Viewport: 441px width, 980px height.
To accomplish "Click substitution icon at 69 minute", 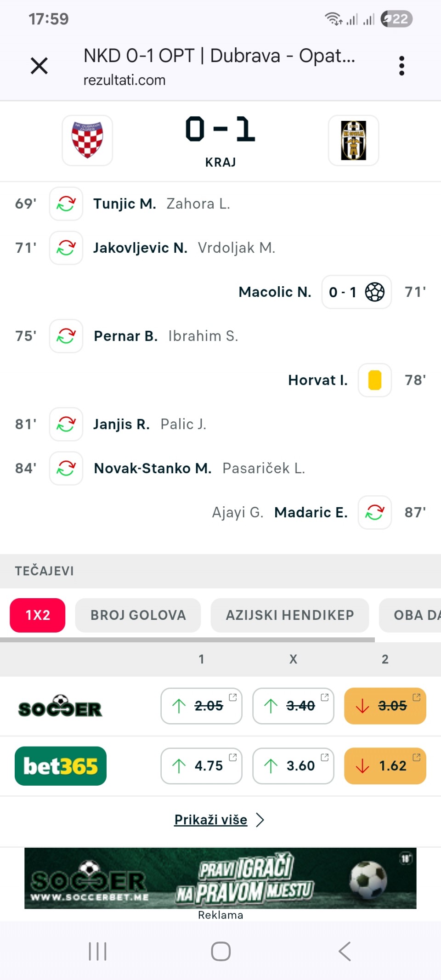I will click(x=66, y=204).
